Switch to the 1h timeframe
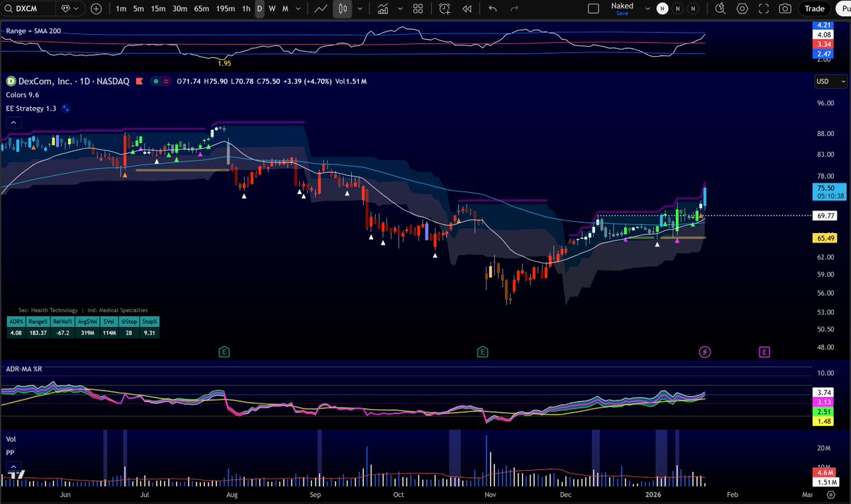Viewport: 851px width, 504px height. coord(246,9)
